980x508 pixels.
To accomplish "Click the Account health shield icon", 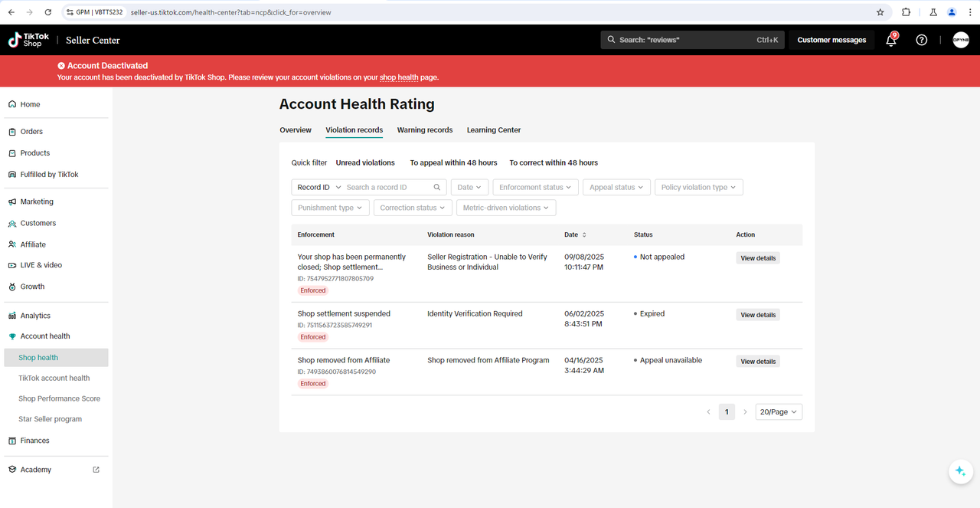I will tap(12, 336).
